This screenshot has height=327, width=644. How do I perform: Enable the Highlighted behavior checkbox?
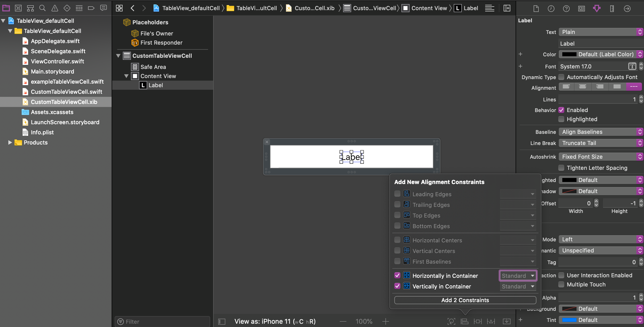coord(561,119)
